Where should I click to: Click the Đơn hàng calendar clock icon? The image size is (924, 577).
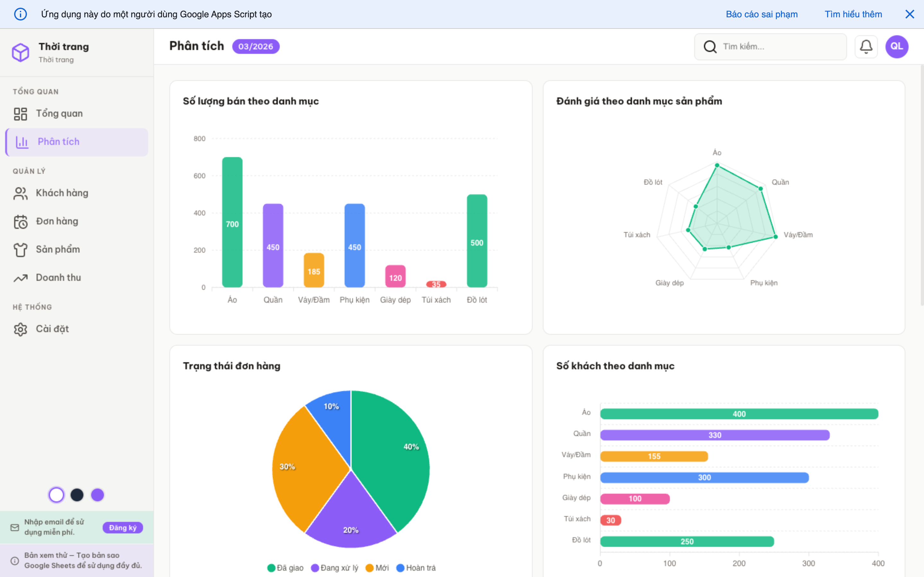(x=21, y=221)
